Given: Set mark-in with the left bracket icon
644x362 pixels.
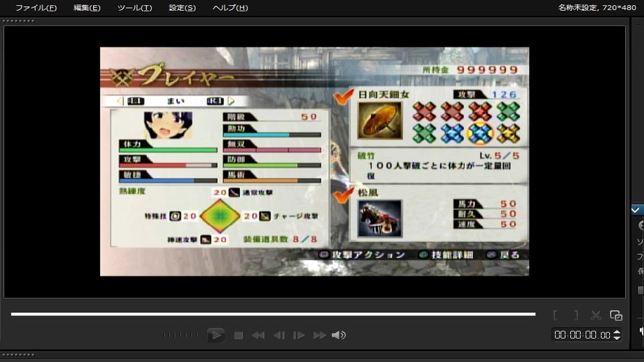Looking at the screenshot, I should click(x=555, y=315).
